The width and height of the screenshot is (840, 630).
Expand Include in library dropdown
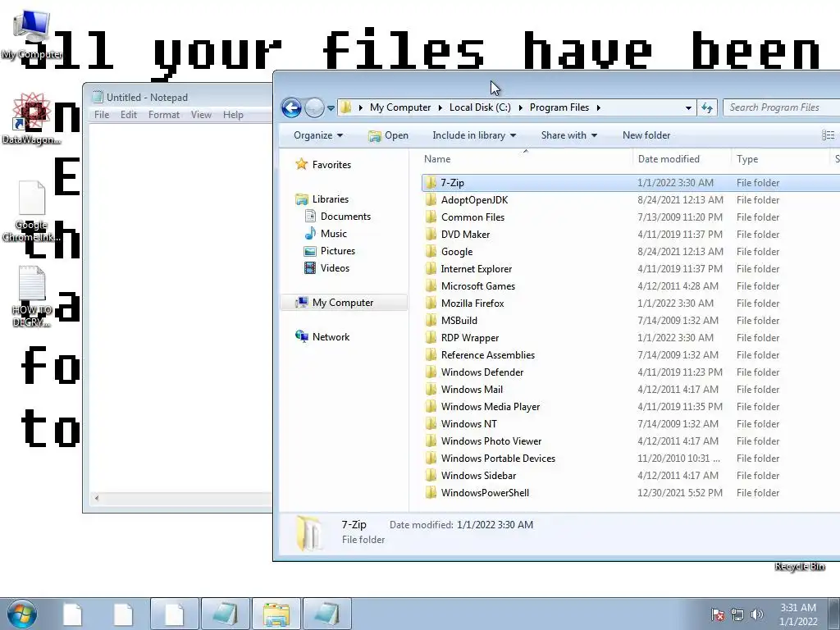(x=474, y=135)
